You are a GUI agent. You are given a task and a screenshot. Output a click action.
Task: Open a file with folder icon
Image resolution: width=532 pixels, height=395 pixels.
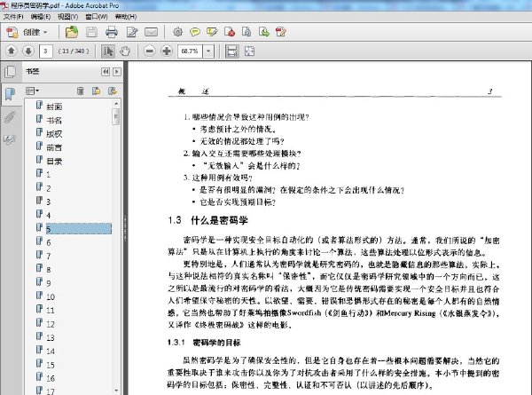point(72,32)
